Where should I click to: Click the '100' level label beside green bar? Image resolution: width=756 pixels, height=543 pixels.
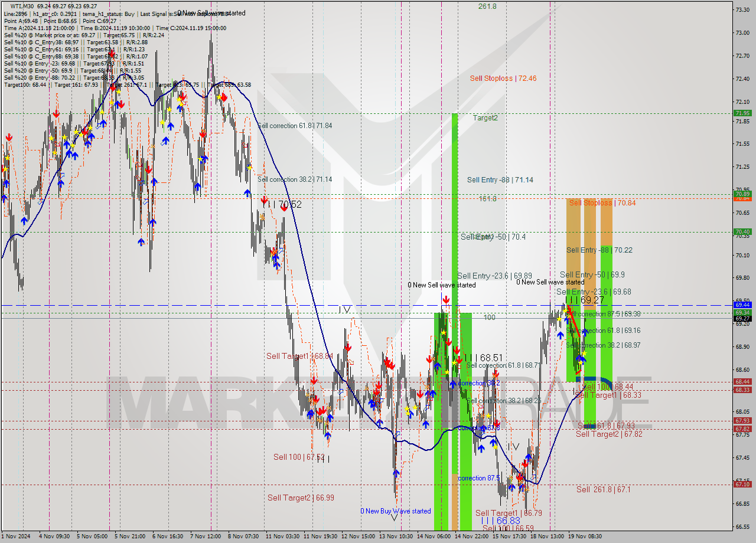click(x=490, y=318)
